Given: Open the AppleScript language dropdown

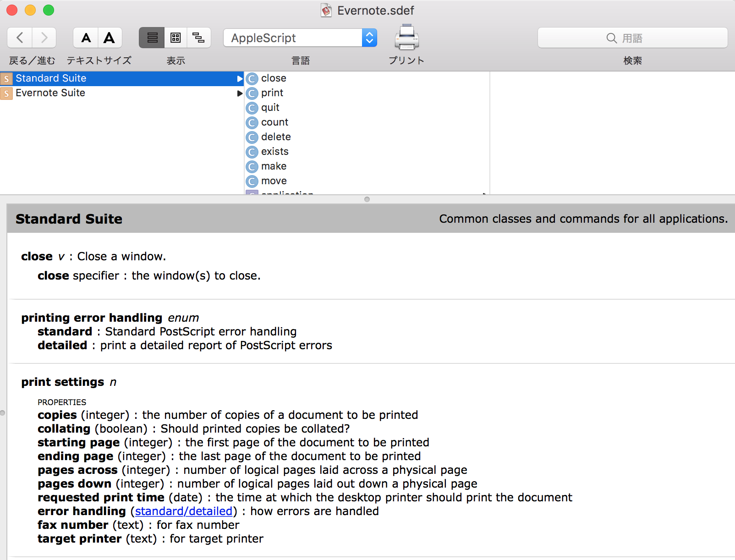Looking at the screenshot, I should tap(368, 38).
